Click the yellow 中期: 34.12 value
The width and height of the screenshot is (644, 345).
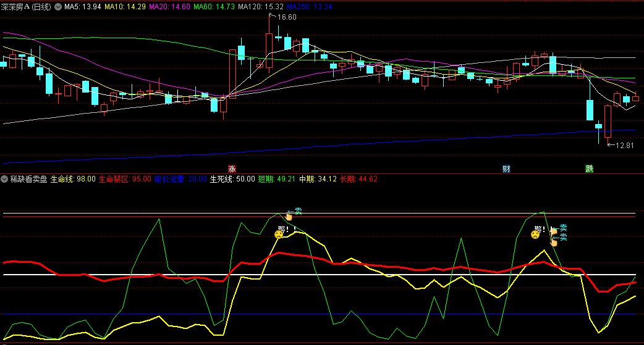click(x=318, y=179)
